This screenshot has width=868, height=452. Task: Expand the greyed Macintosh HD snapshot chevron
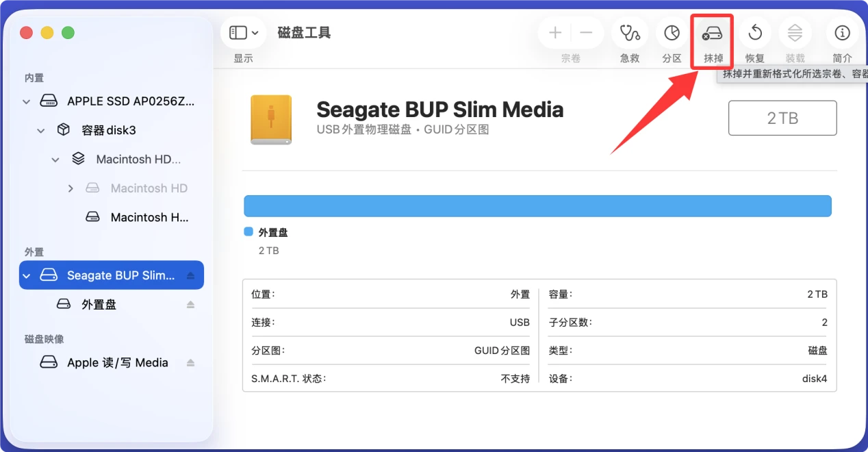coord(71,188)
